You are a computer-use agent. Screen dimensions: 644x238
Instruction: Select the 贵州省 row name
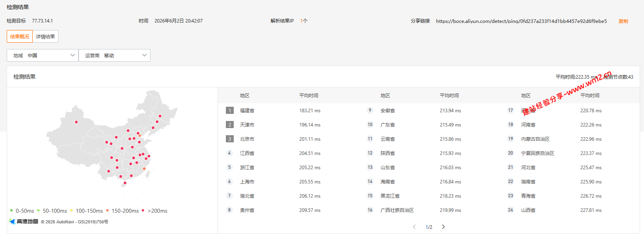pyautogui.click(x=247, y=210)
